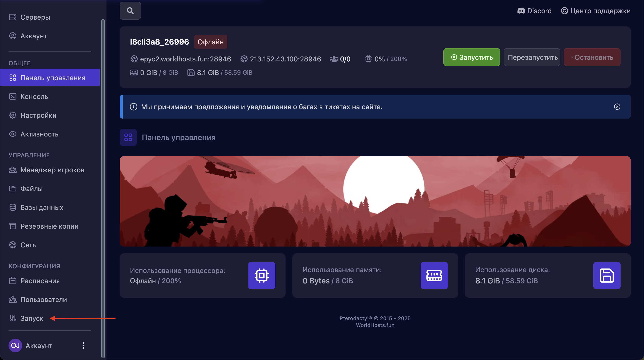Open Центр поддержки support center

click(596, 11)
